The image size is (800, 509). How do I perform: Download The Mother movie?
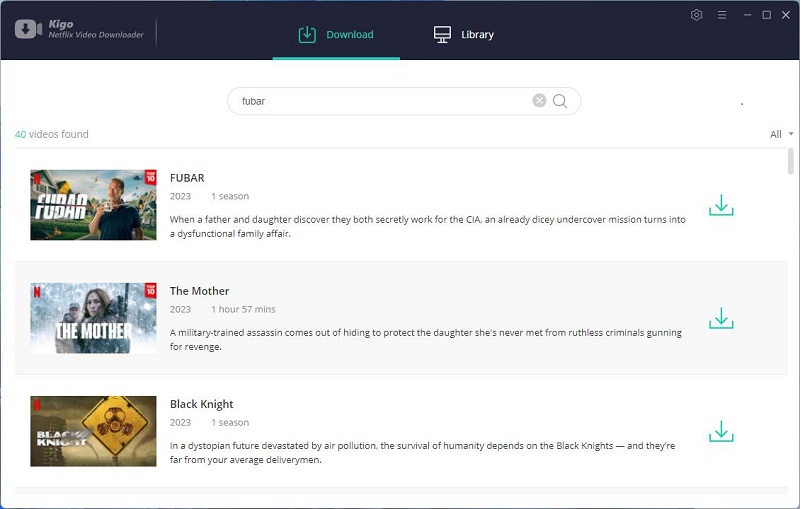click(x=721, y=318)
